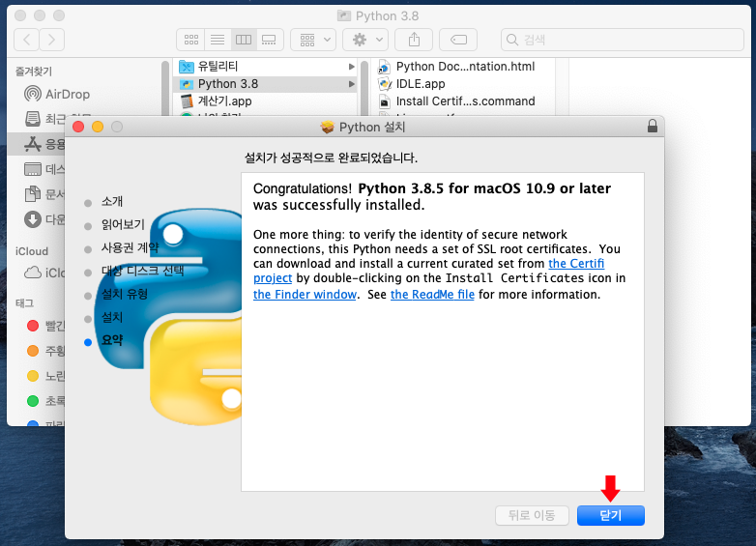
Task: Click the Finder search field
Action: 623,40
